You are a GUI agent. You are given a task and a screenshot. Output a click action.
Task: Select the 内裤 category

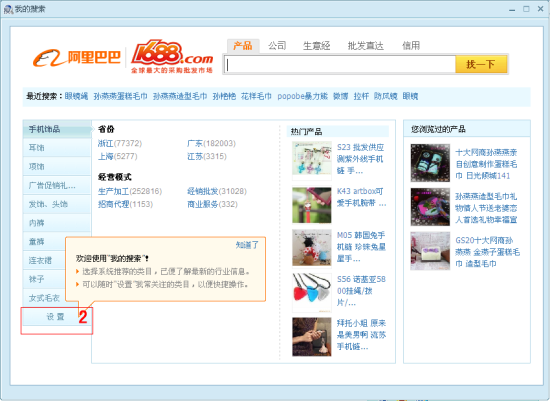click(x=57, y=223)
